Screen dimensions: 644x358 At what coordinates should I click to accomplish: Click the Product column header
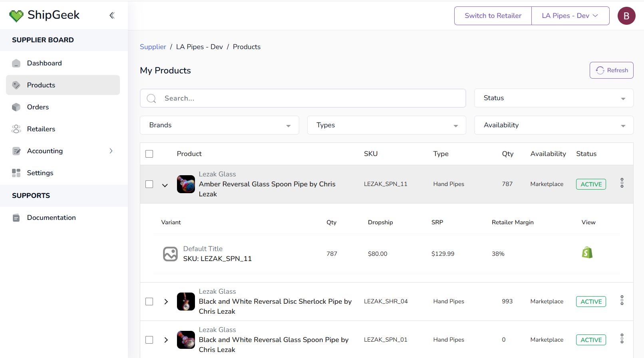tap(189, 154)
